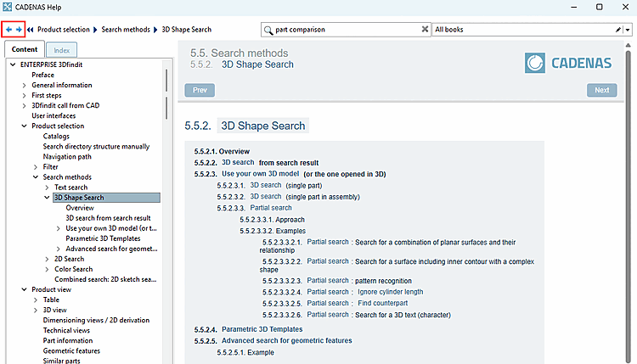Switch to the Content tab

pyautogui.click(x=25, y=49)
